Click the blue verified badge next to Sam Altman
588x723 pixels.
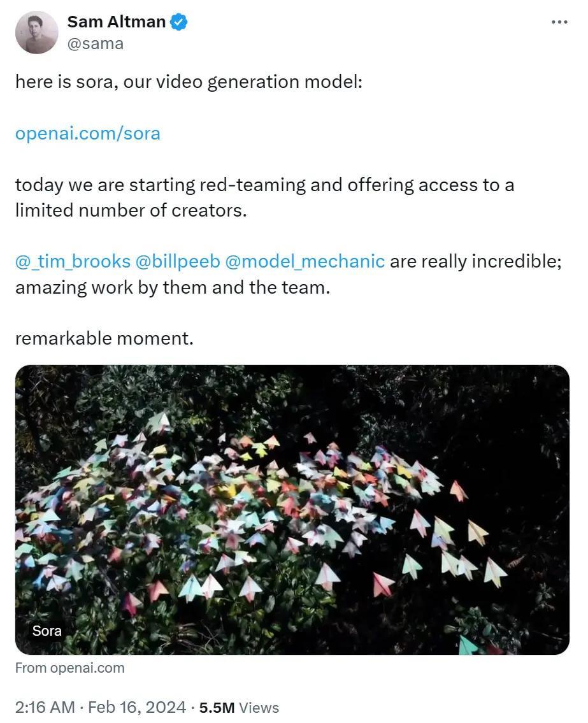pyautogui.click(x=178, y=21)
